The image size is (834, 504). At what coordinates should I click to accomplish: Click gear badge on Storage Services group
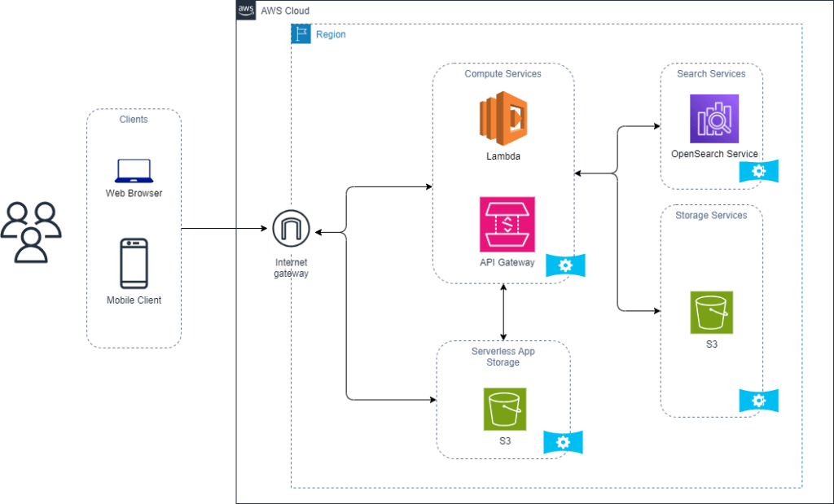tap(759, 401)
